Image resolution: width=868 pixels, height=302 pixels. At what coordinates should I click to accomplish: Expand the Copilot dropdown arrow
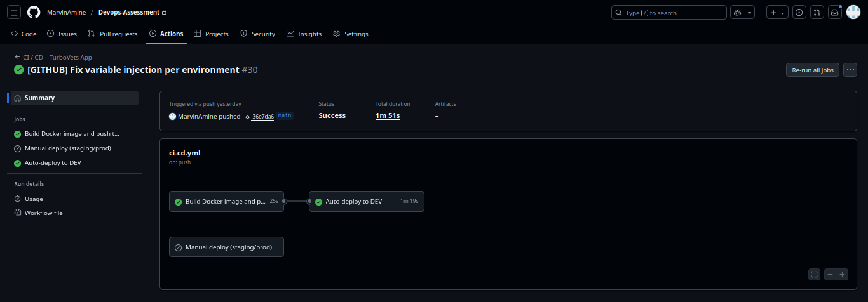coord(750,13)
